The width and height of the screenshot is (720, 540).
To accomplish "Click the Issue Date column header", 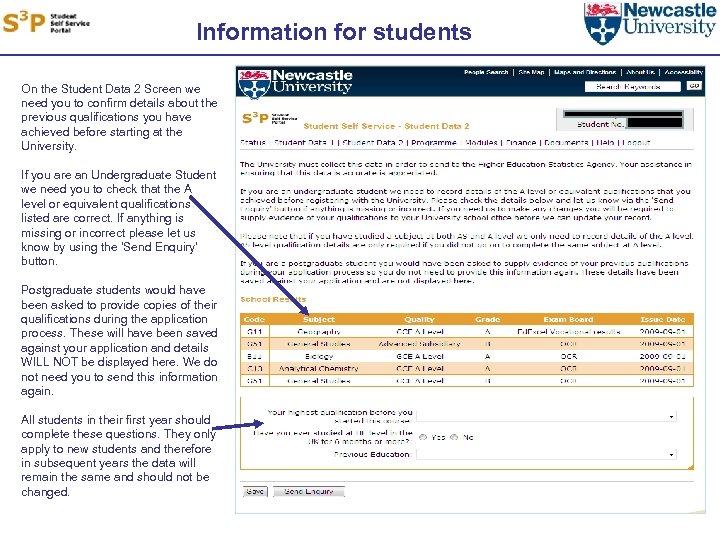I will 663,319.
